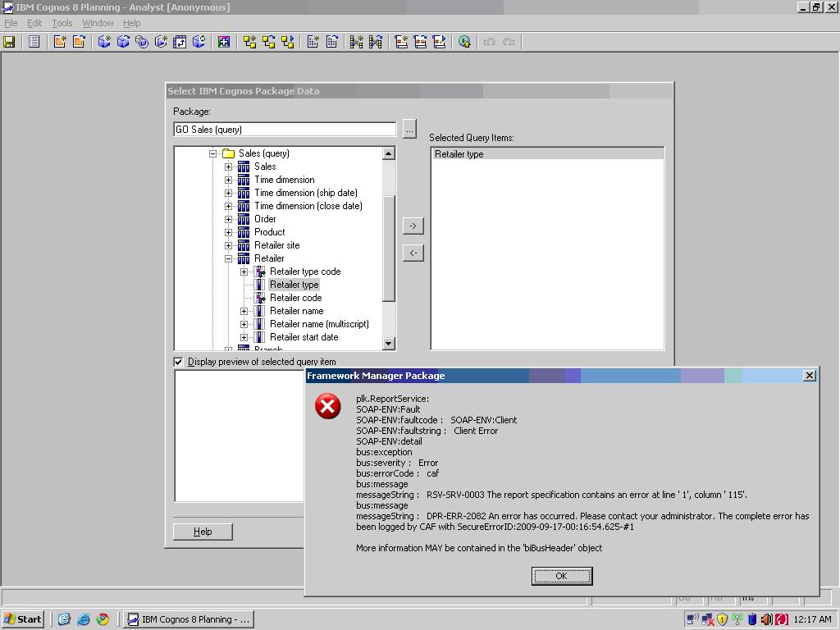Select Retailer code in the tree
Viewport: 840px width, 630px height.
tap(295, 298)
